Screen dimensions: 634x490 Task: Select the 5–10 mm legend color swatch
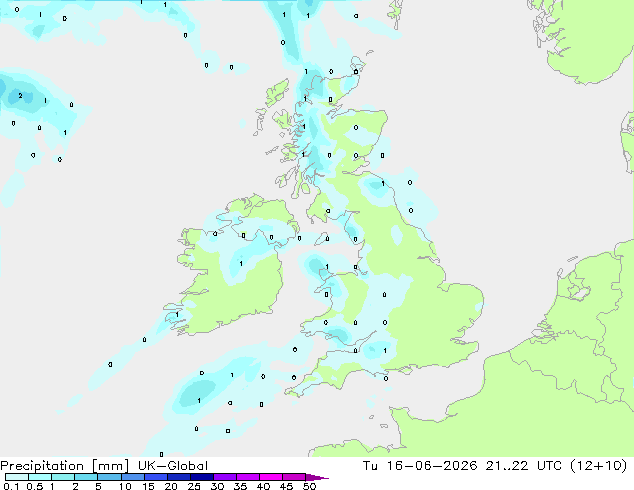pos(109,477)
